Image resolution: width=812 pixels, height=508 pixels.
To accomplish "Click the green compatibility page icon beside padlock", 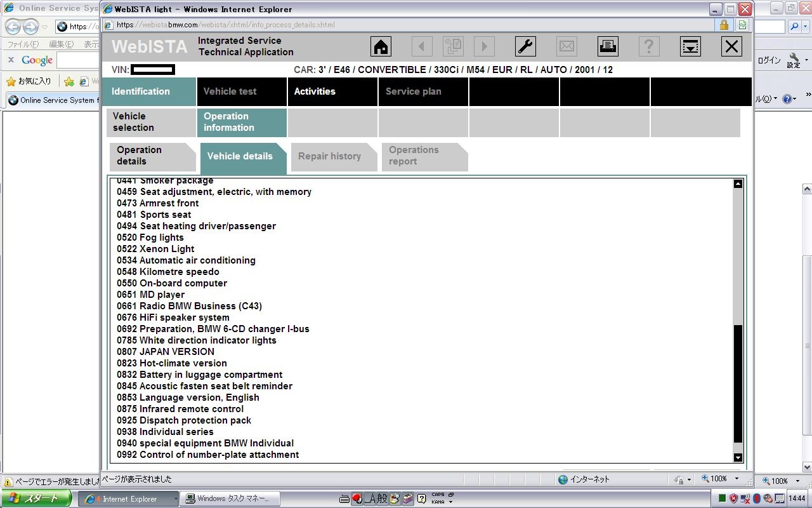I will [x=742, y=25].
